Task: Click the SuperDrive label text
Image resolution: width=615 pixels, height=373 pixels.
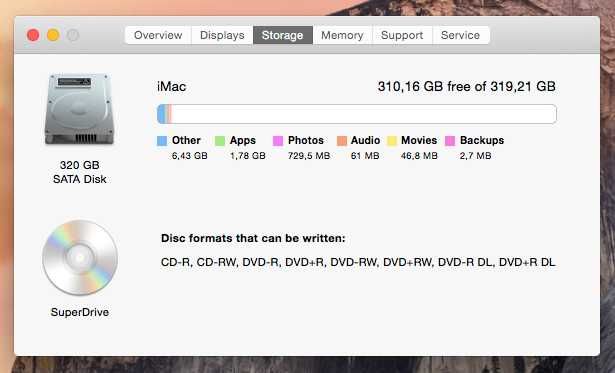Action: [x=80, y=312]
